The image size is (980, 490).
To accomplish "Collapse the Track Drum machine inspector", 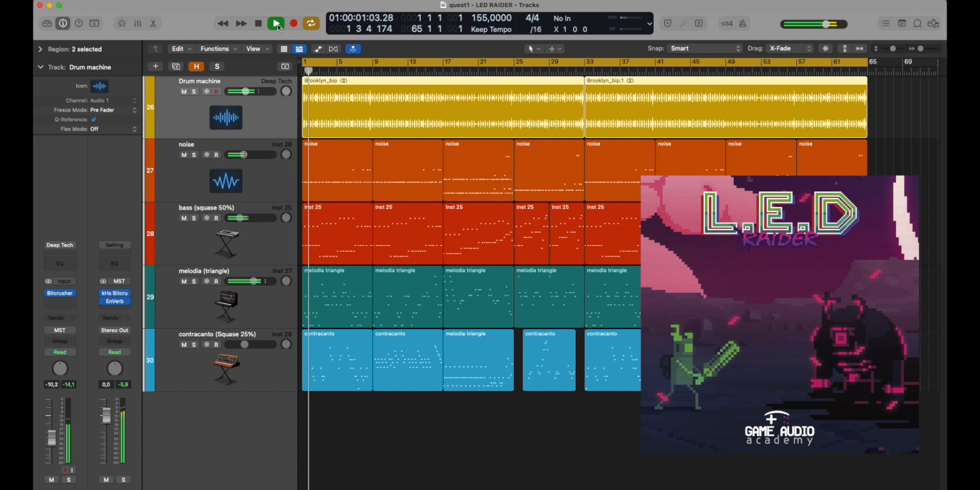I will (x=40, y=67).
